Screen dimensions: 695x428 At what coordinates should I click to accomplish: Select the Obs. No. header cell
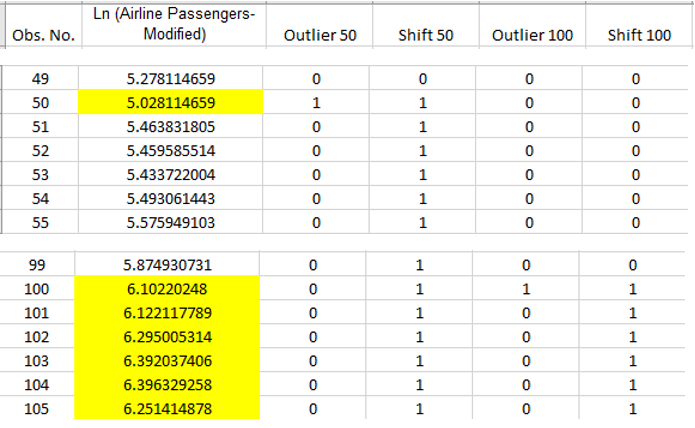click(x=43, y=24)
